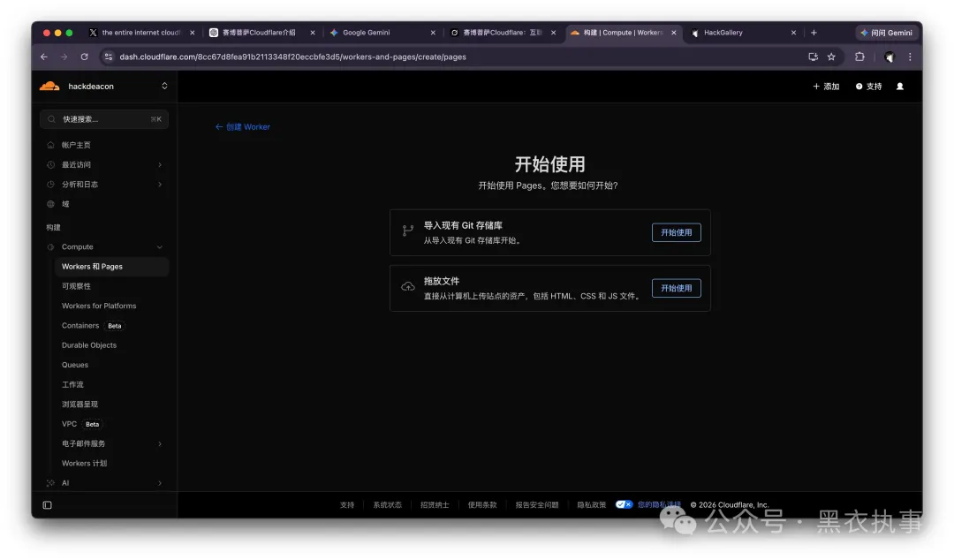
Task: Bookmark this page with the star icon
Action: click(x=831, y=57)
